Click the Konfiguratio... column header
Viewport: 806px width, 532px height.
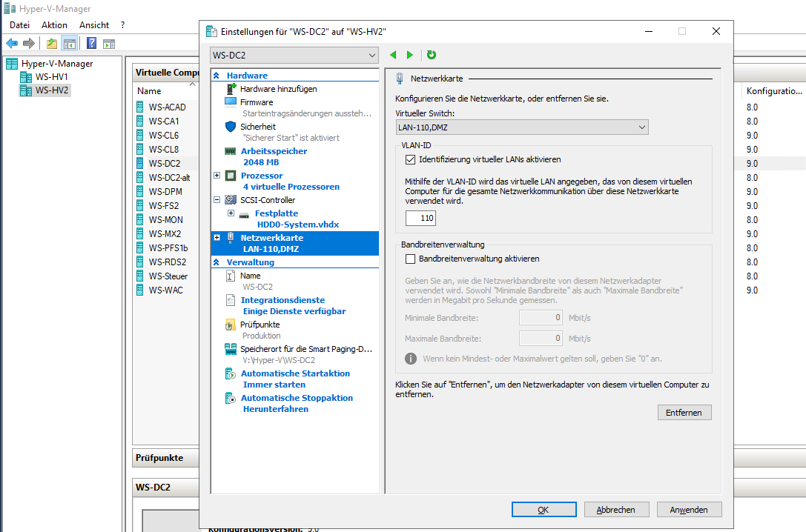click(x=773, y=91)
